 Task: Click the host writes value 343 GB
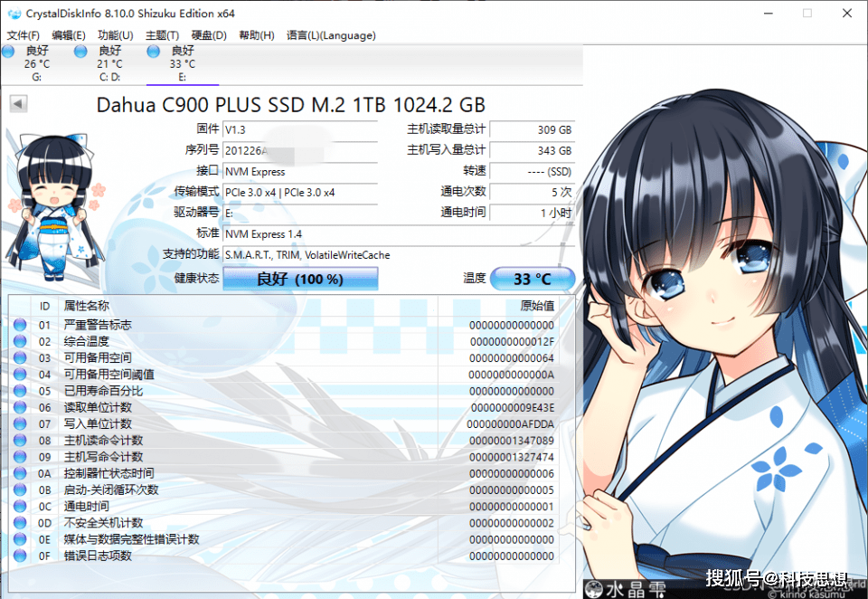tap(533, 151)
